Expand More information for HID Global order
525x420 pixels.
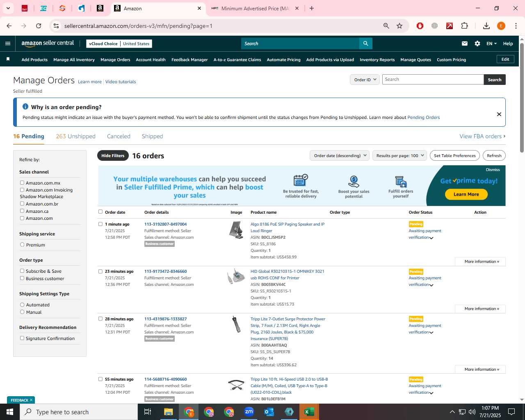480,309
